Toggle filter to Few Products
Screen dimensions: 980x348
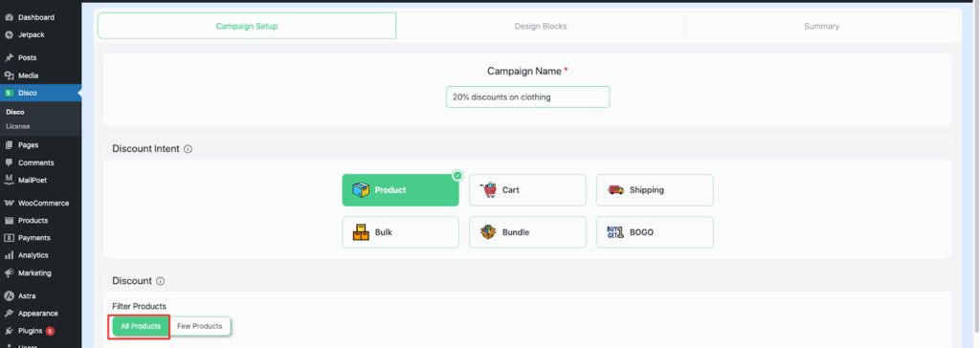coord(199,326)
